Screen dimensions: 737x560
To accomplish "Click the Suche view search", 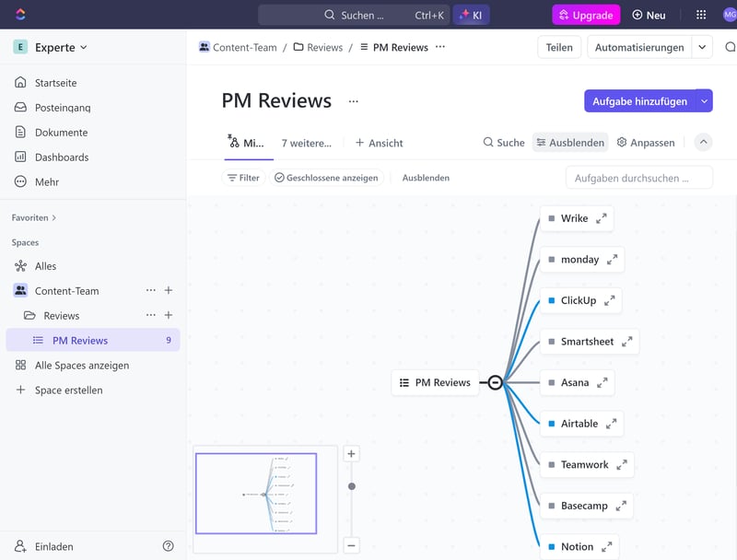I will [x=504, y=143].
